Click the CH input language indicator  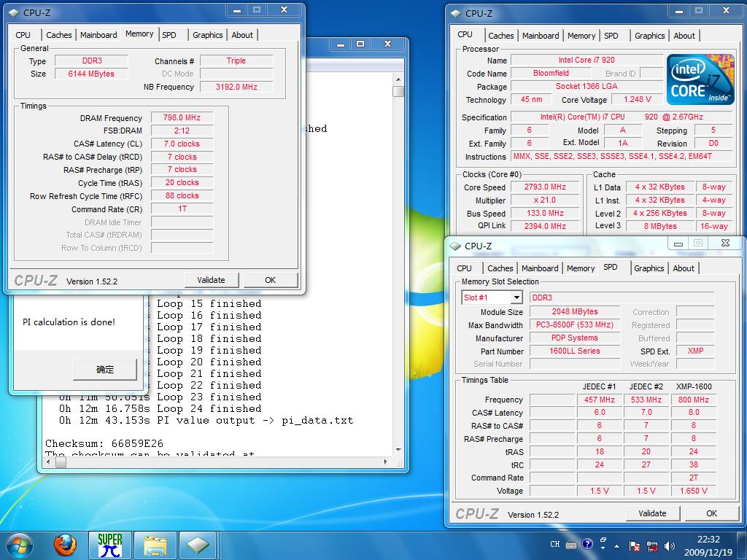(555, 544)
